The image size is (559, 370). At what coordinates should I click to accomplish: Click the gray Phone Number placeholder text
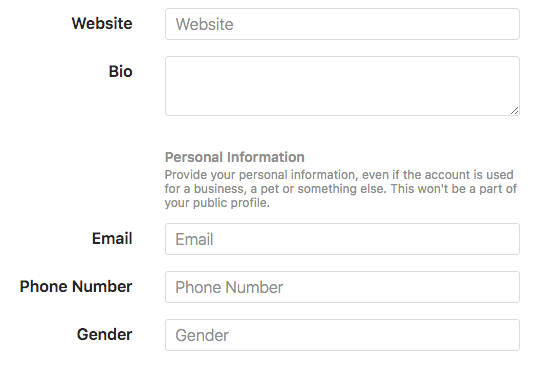coord(229,287)
